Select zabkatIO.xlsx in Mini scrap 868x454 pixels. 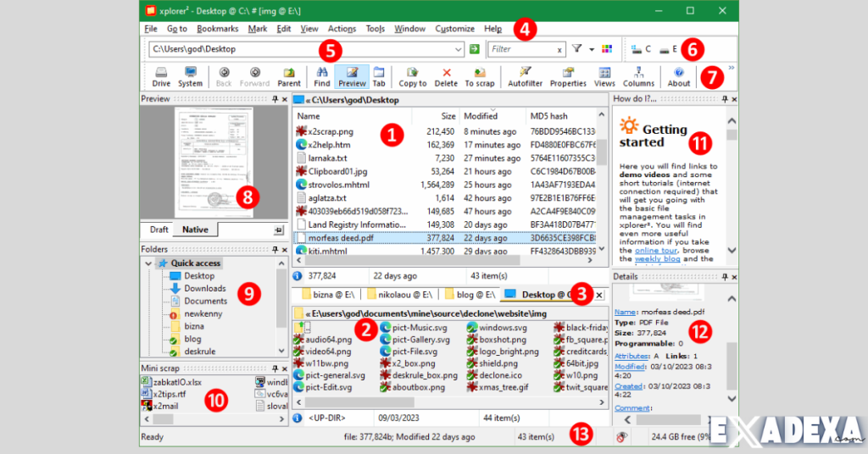point(177,382)
